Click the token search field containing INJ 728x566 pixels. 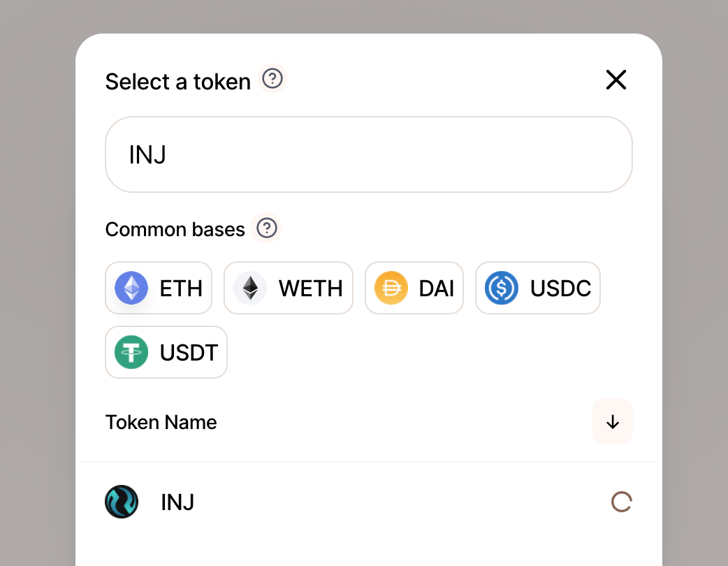[x=369, y=154]
